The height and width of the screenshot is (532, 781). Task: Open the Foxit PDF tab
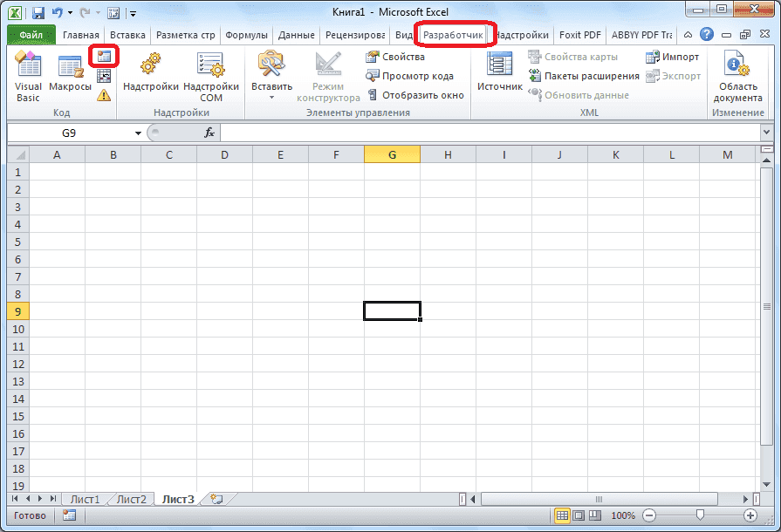click(x=579, y=35)
